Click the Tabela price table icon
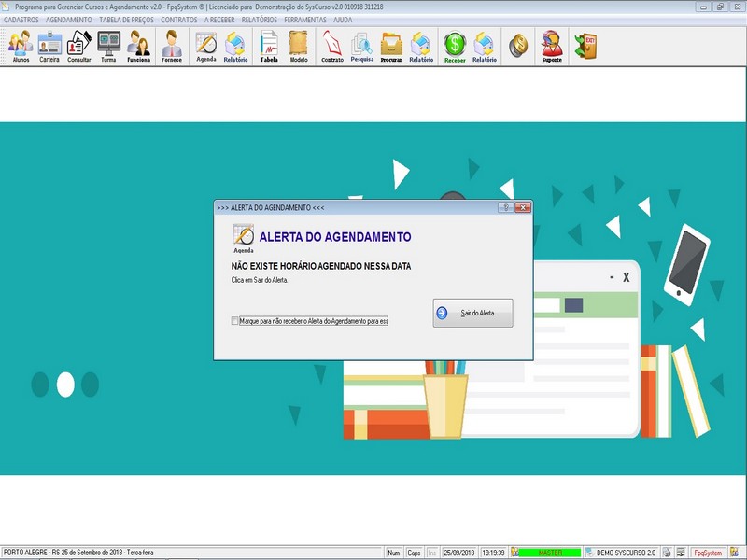This screenshot has height=560, width=747. [x=269, y=45]
